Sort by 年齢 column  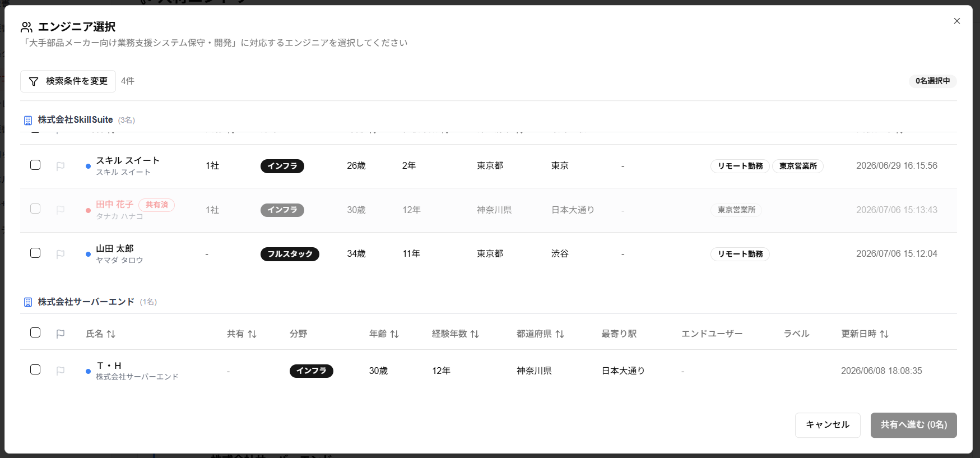point(384,334)
